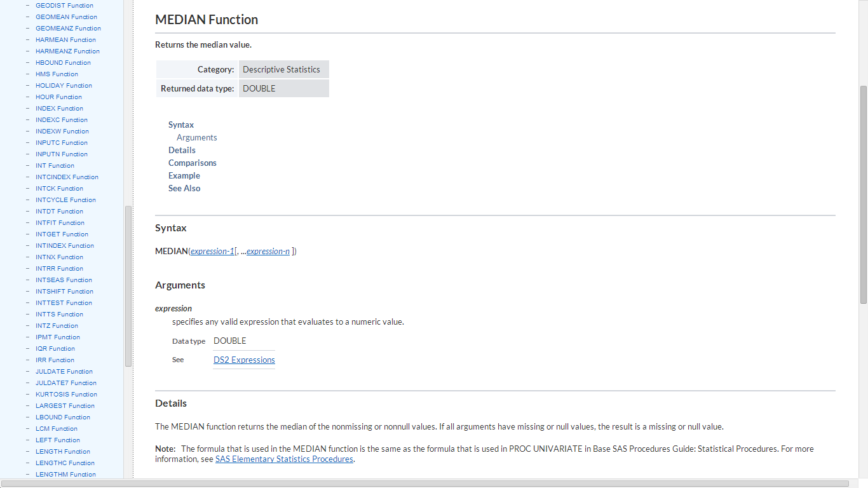Jump to Arguments section link
The height and width of the screenshot is (488, 868).
click(197, 138)
